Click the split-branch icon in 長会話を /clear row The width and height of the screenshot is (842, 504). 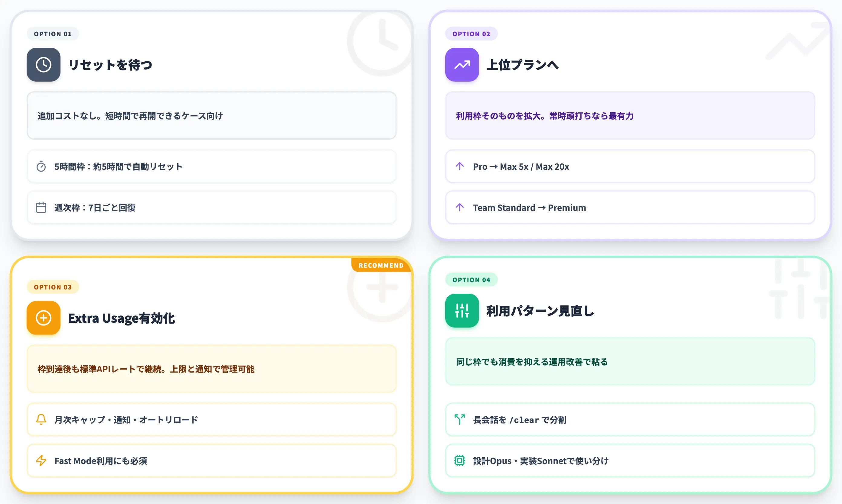[x=460, y=419]
